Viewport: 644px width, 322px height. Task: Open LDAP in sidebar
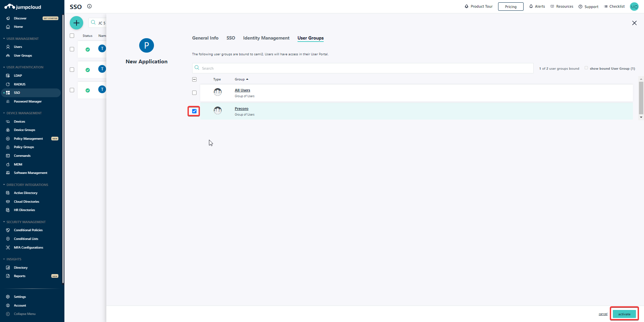point(18,76)
